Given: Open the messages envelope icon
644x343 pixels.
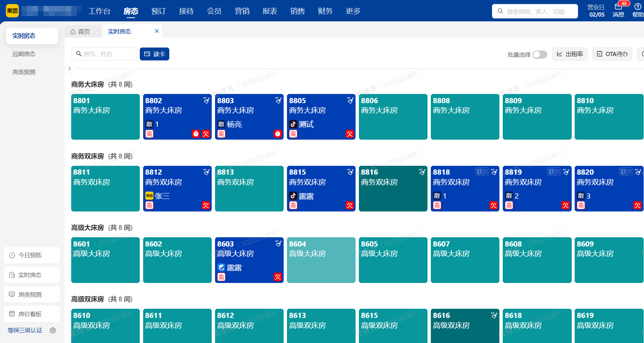Looking at the screenshot, I should (618, 7).
